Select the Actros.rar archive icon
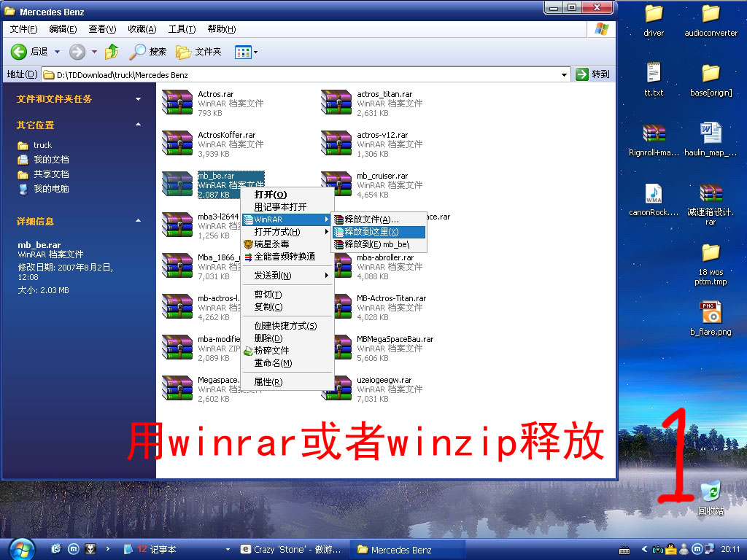 click(177, 104)
